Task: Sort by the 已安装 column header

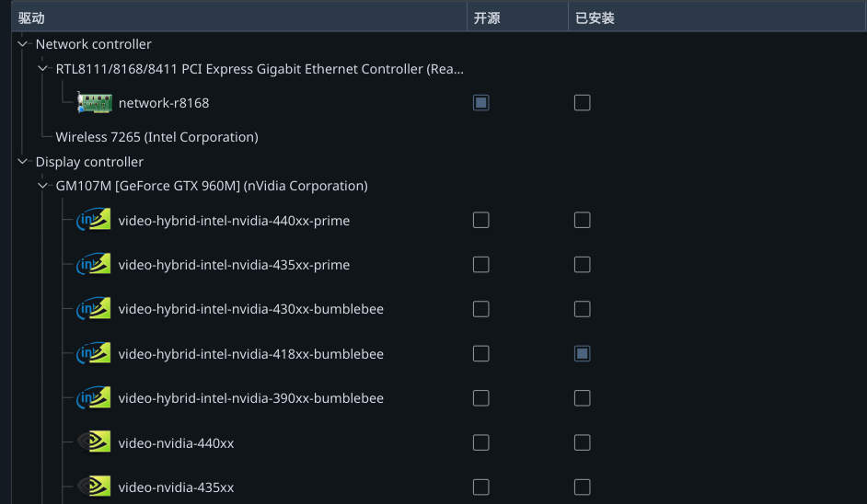Action: click(717, 17)
